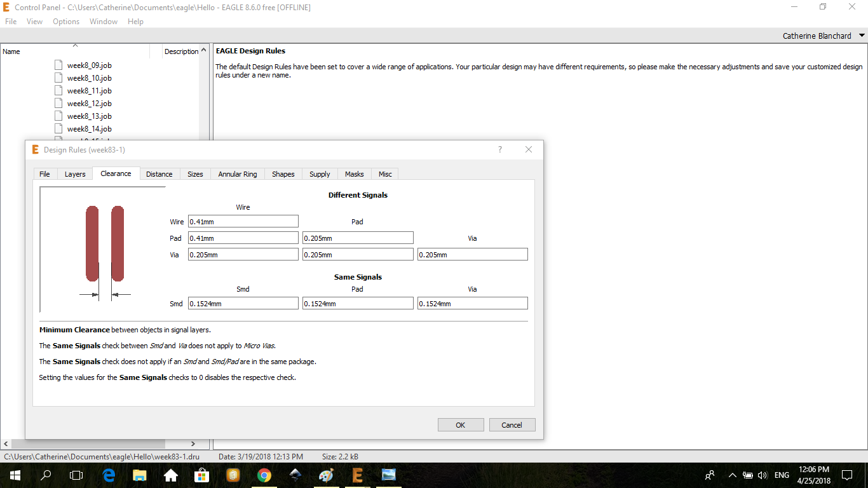Open yellow document app in taskbar
The image size is (868, 488).
[x=233, y=475]
